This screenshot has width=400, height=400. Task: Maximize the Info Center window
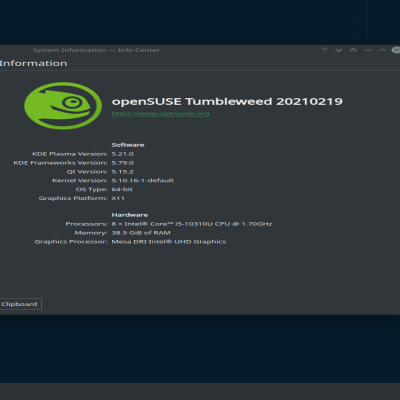pos(382,50)
